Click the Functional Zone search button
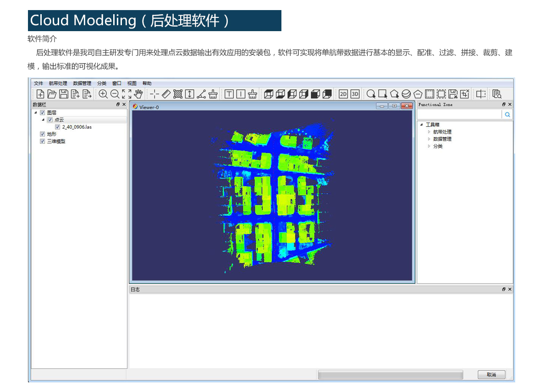The height and width of the screenshot is (392, 550). pyautogui.click(x=507, y=114)
